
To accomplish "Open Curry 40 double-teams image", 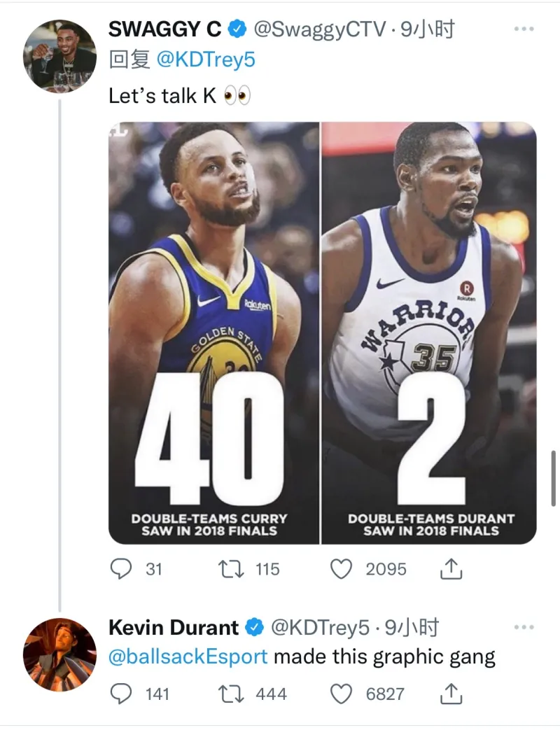I will pos(213,332).
